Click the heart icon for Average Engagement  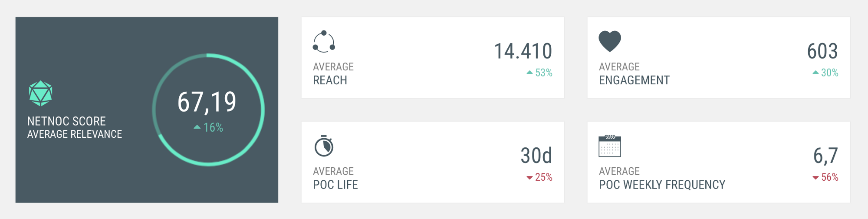coord(610,41)
